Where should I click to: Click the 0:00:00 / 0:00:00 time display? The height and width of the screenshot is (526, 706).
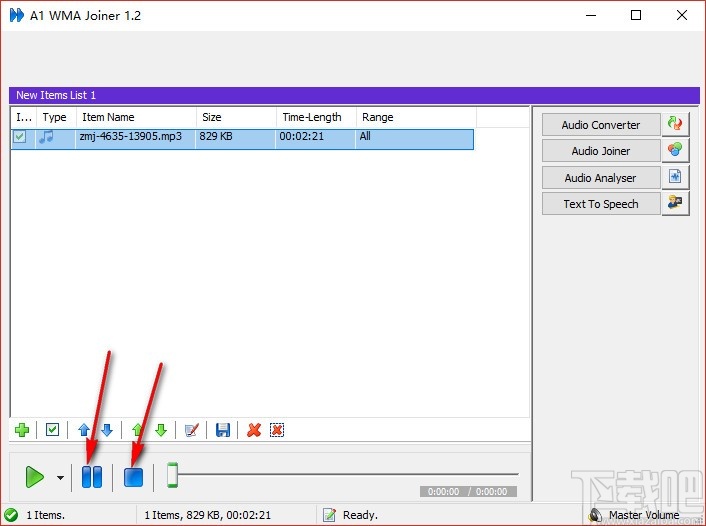coord(468,492)
